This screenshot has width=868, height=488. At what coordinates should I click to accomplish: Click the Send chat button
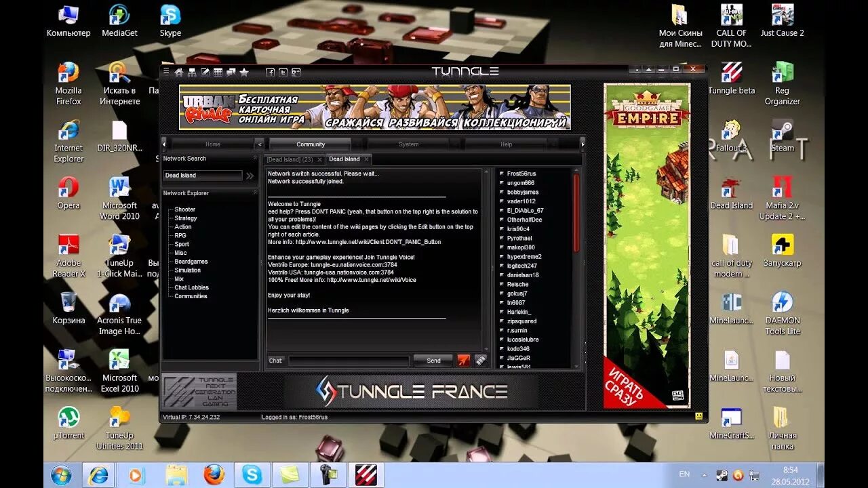433,361
